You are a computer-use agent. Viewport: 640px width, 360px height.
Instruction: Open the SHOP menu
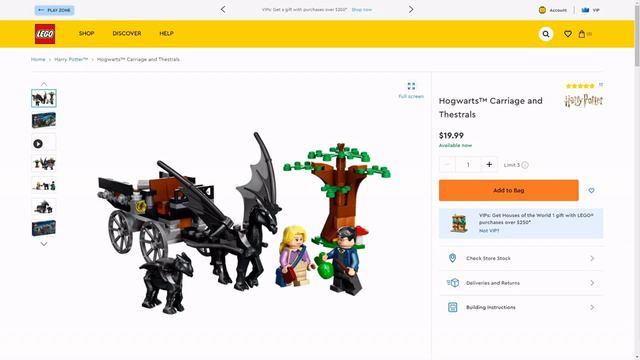tap(87, 33)
